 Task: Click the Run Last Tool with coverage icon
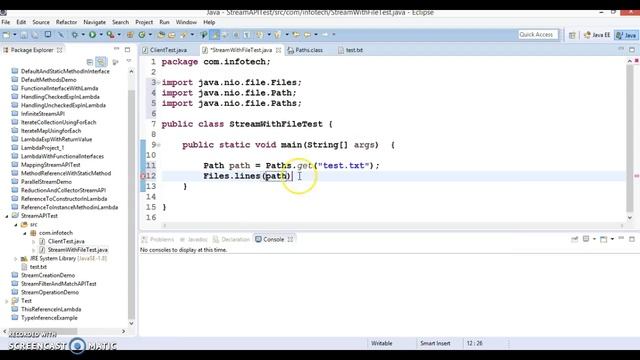pyautogui.click(x=110, y=35)
